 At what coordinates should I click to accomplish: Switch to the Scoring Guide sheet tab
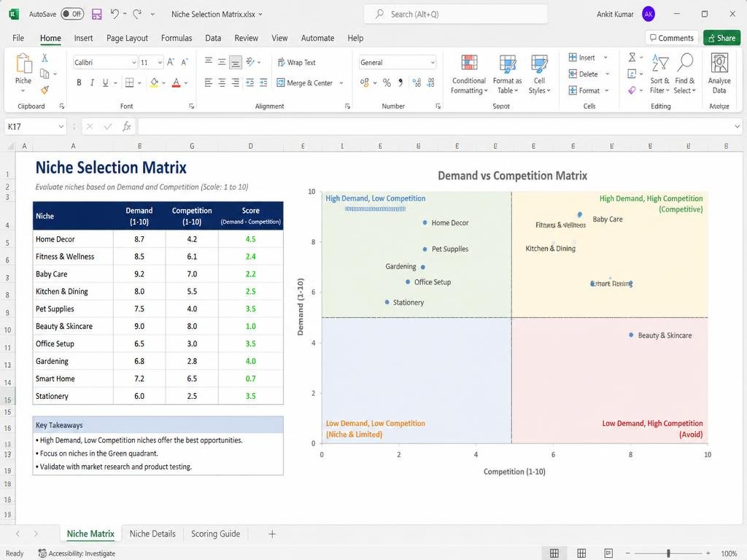point(215,534)
